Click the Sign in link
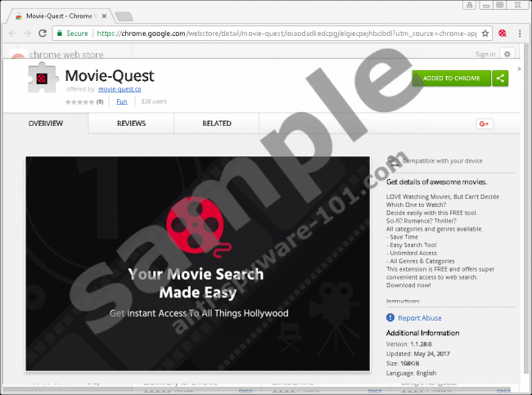The image size is (532, 395). click(485, 54)
